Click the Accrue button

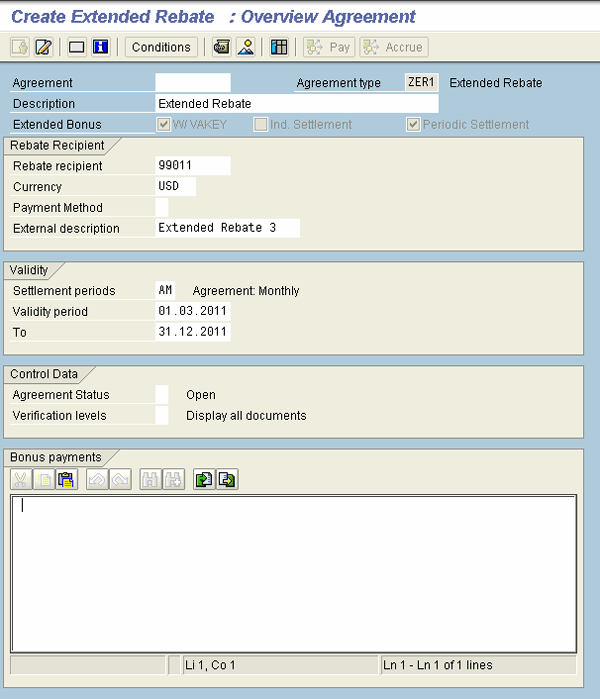(394, 47)
